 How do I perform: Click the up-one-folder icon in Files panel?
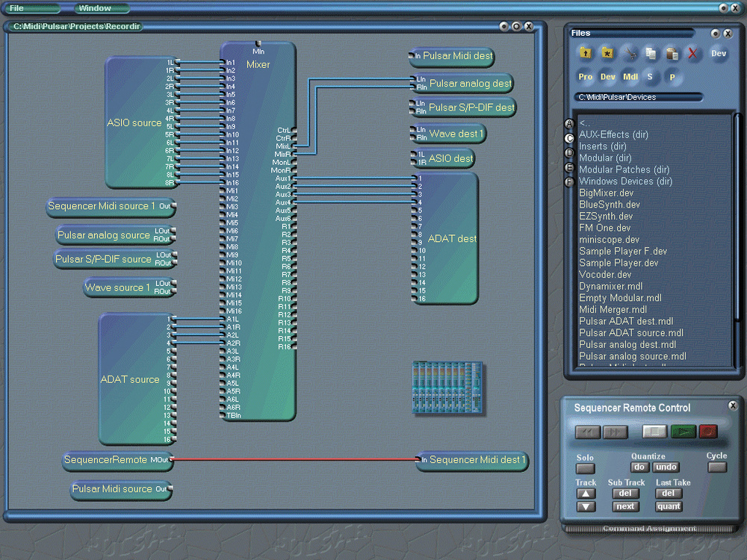point(586,54)
